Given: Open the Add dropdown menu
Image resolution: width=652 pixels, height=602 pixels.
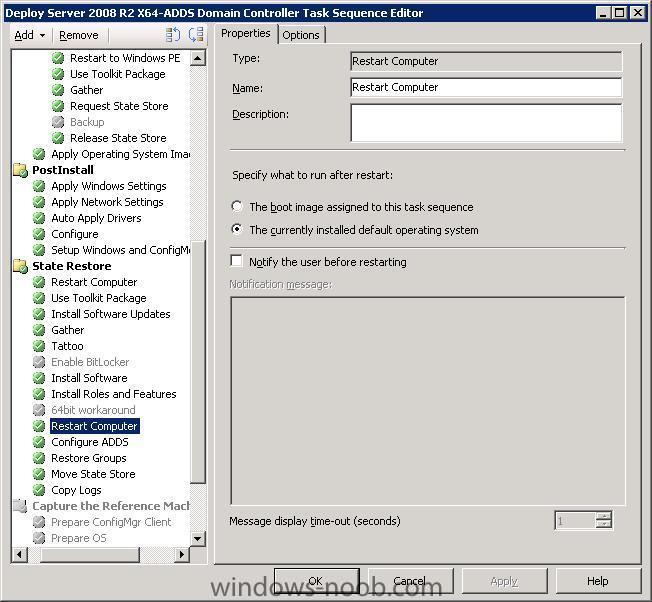Looking at the screenshot, I should (x=30, y=35).
